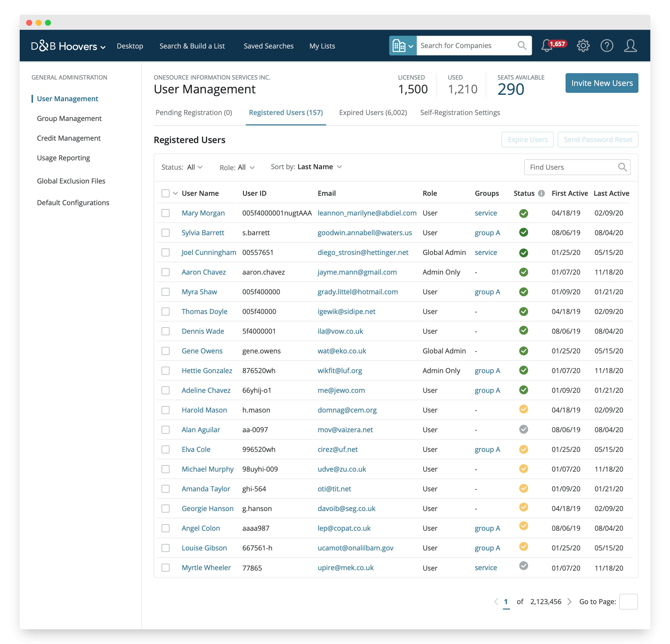Click the Go to Page input field
The image size is (670, 644).
tap(628, 602)
